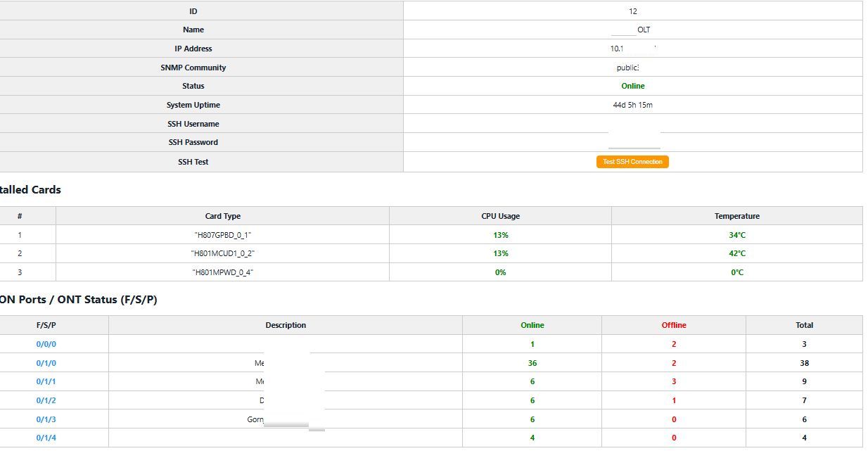
Task: Click the Test SSH Connection button
Action: pos(632,161)
